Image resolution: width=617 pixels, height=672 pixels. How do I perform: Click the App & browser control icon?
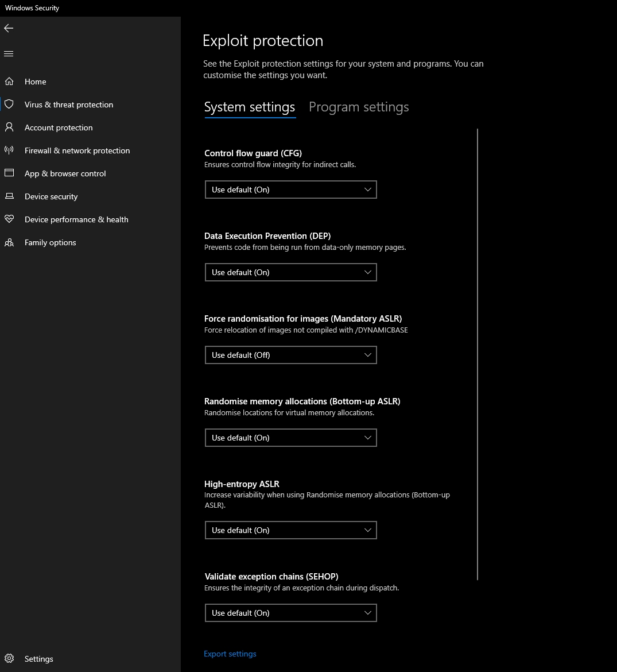coord(9,173)
